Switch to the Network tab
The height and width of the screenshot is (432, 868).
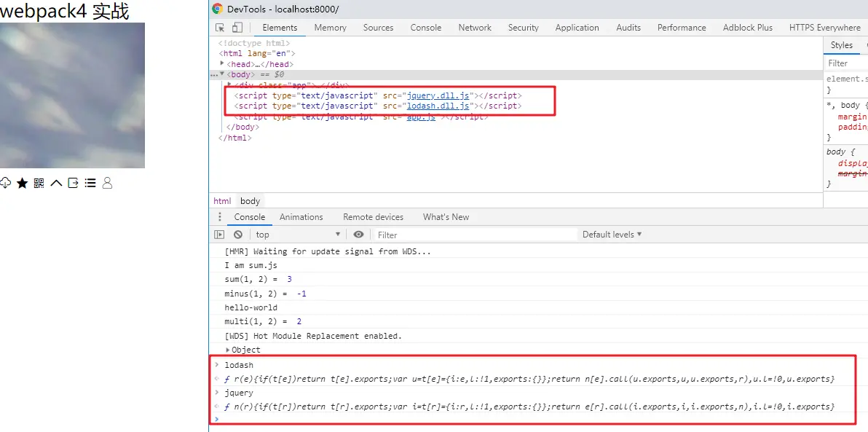(475, 28)
